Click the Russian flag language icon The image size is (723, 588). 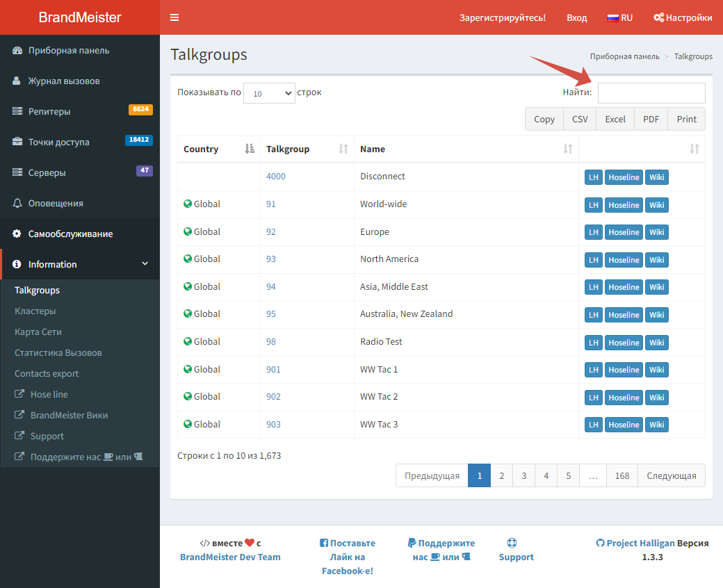[x=612, y=18]
